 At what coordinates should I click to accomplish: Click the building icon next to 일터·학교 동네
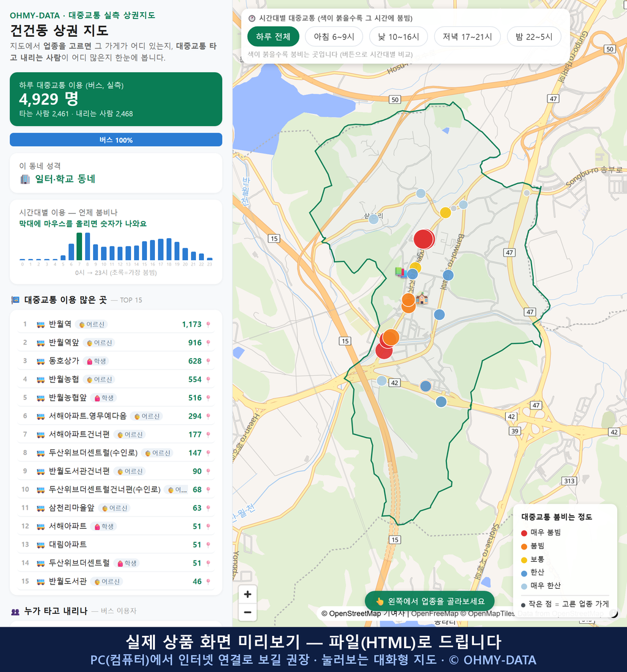click(x=25, y=179)
